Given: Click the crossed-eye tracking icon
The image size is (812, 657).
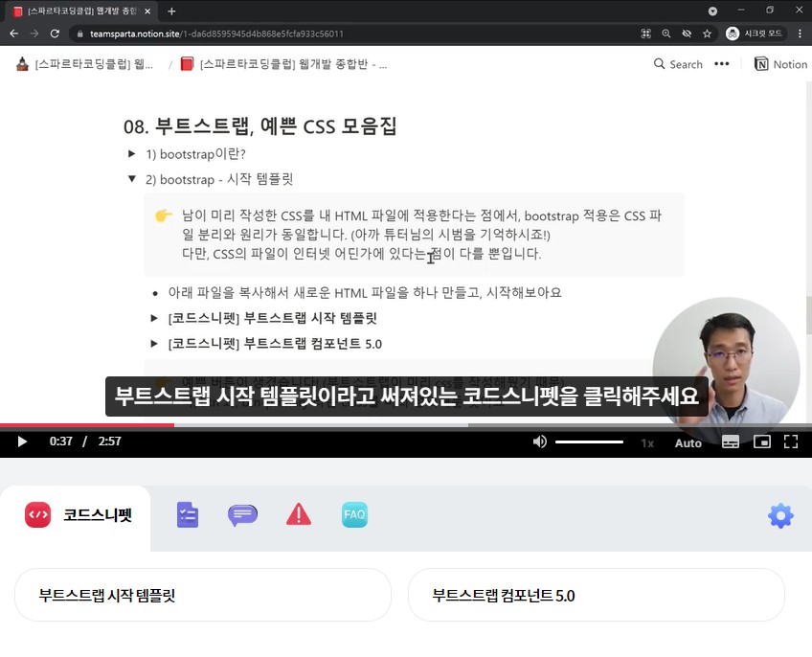Looking at the screenshot, I should (x=687, y=34).
